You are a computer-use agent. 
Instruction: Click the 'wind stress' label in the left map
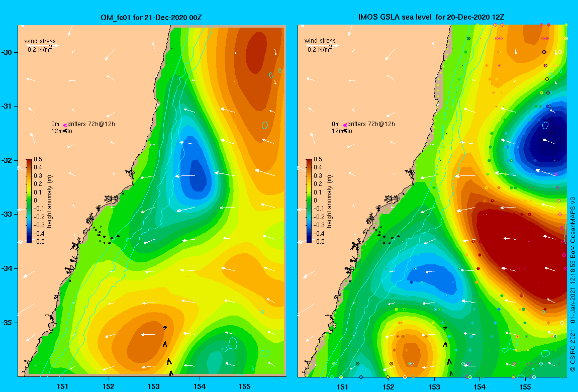pos(40,41)
